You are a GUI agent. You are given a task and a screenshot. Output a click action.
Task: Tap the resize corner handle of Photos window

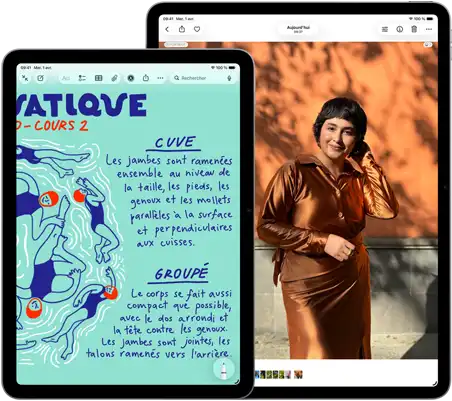435,383
